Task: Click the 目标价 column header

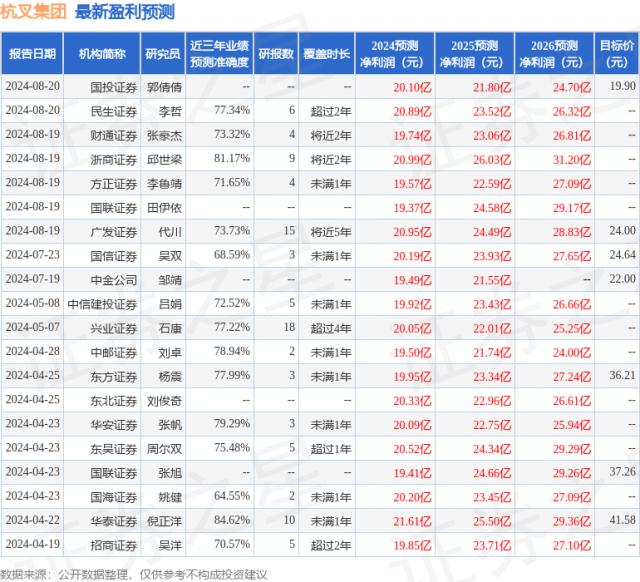Action: [x=617, y=53]
